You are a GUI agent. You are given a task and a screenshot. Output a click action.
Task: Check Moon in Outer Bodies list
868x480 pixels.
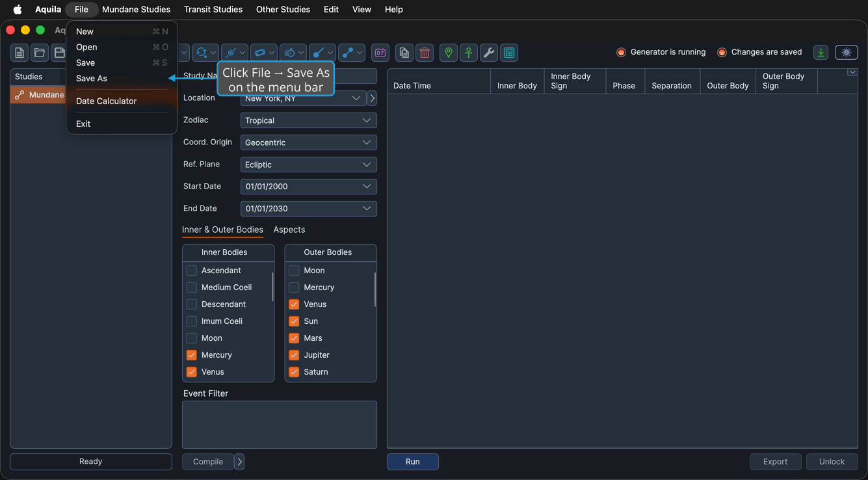point(294,271)
